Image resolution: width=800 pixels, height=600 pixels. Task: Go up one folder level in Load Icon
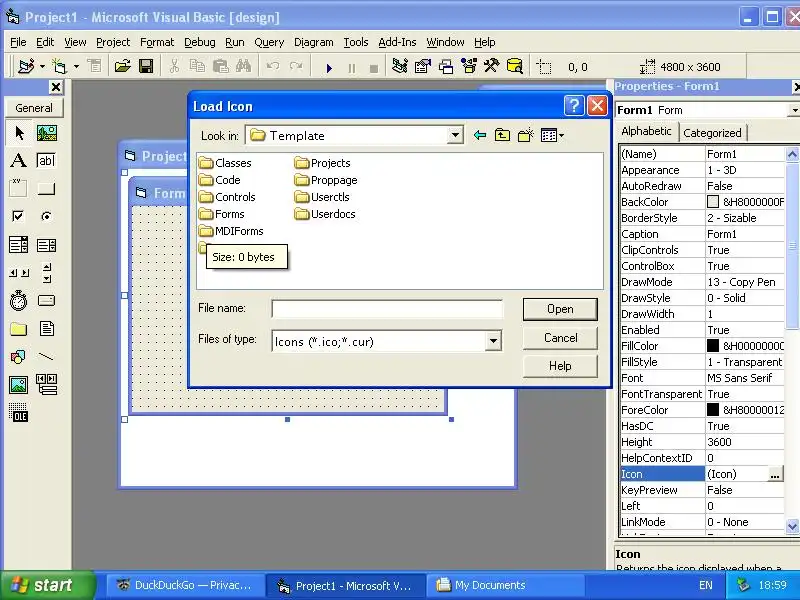click(x=502, y=135)
